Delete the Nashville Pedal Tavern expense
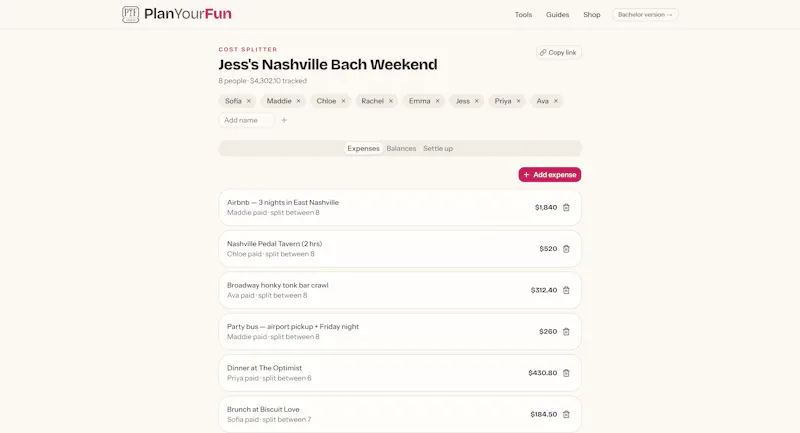800x433 pixels. pyautogui.click(x=566, y=249)
